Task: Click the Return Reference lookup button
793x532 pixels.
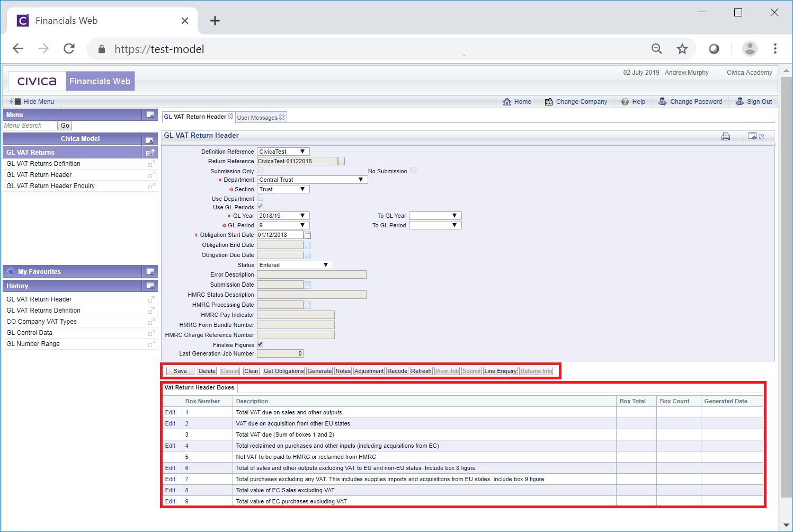Action: coord(341,161)
